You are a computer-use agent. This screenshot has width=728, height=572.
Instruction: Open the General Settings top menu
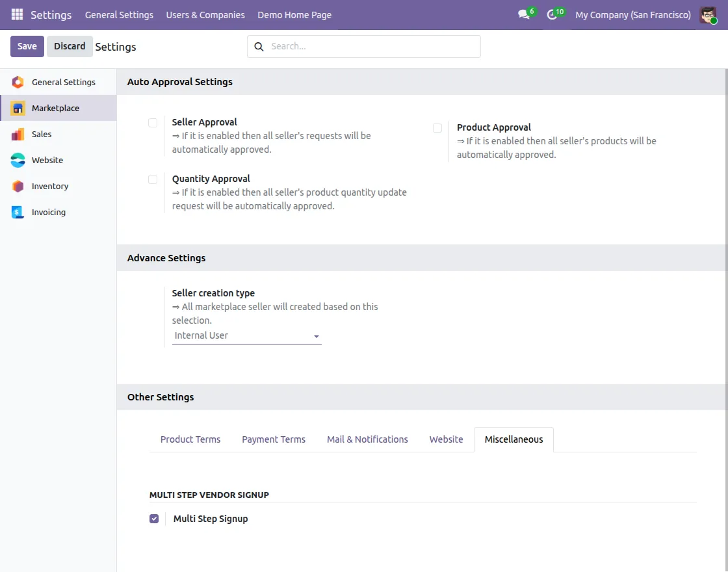119,15
